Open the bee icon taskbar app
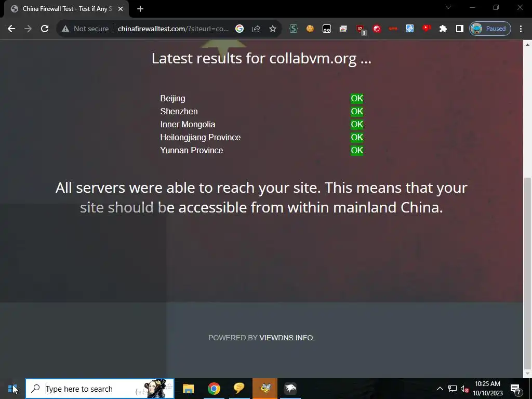This screenshot has height=399, width=532. (x=264, y=389)
